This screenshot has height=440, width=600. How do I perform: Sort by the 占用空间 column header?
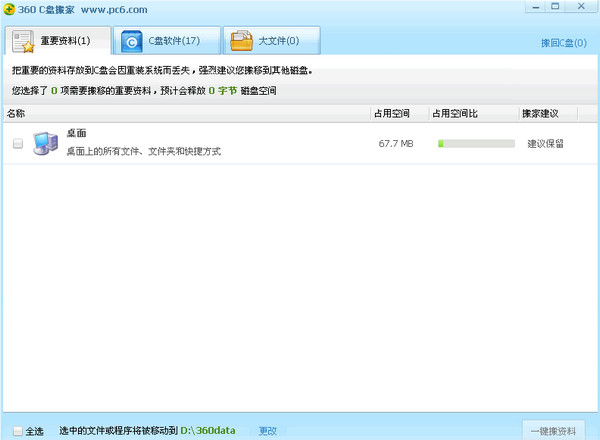399,114
